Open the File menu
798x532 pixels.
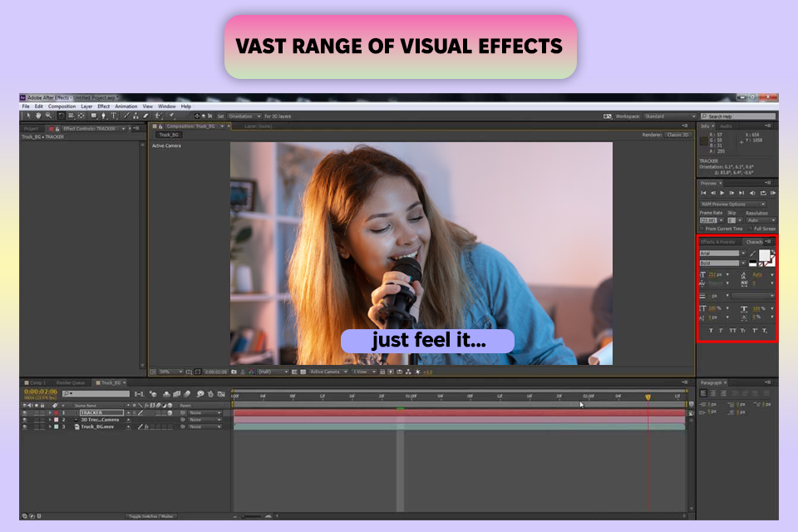click(26, 106)
